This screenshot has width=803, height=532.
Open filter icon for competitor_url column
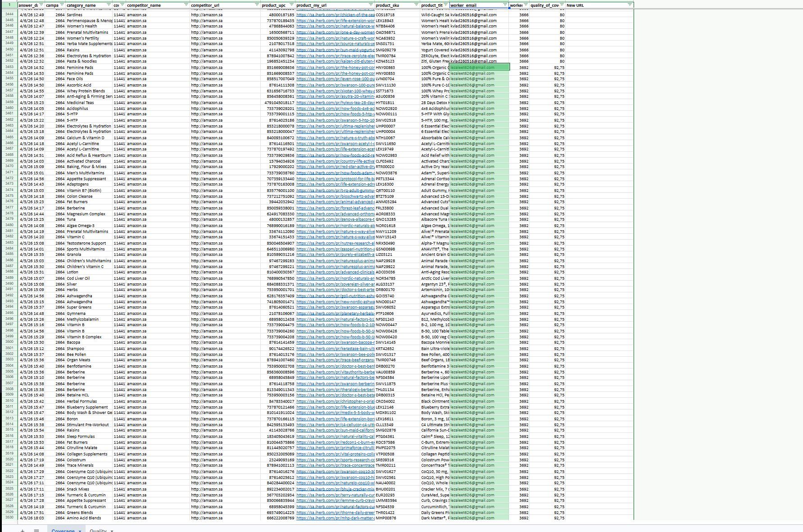[257, 5]
